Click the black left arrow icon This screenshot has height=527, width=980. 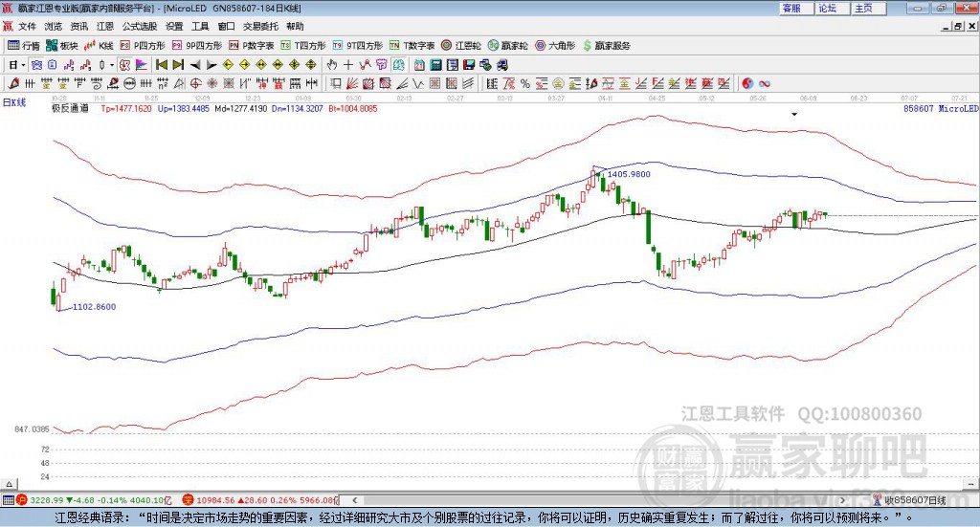tap(195, 65)
